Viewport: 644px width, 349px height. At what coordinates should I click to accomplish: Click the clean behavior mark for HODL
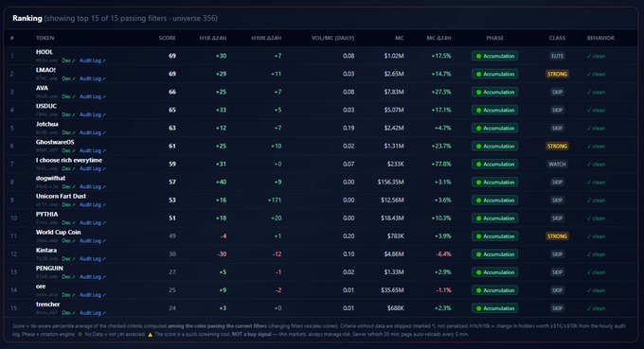[596, 56]
